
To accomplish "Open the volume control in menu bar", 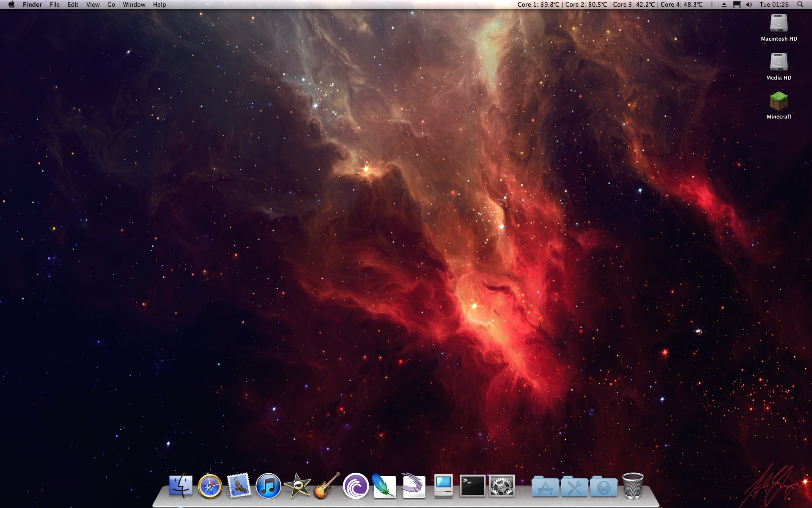I will 749,5.
